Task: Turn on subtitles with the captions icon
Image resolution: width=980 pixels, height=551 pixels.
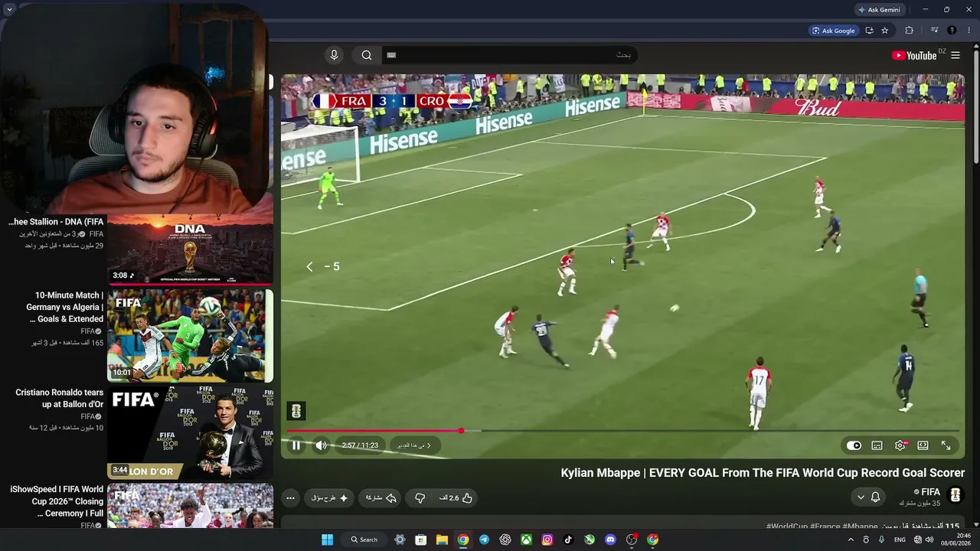Action: coord(877,445)
